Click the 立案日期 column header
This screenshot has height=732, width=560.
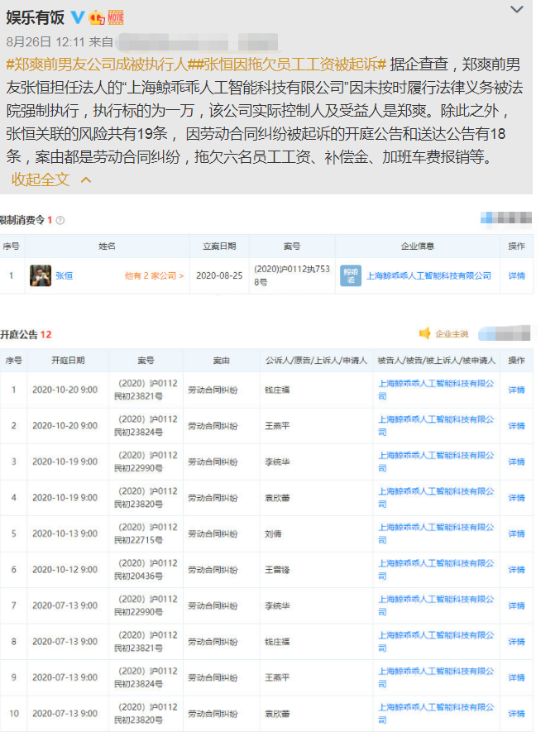[219, 246]
